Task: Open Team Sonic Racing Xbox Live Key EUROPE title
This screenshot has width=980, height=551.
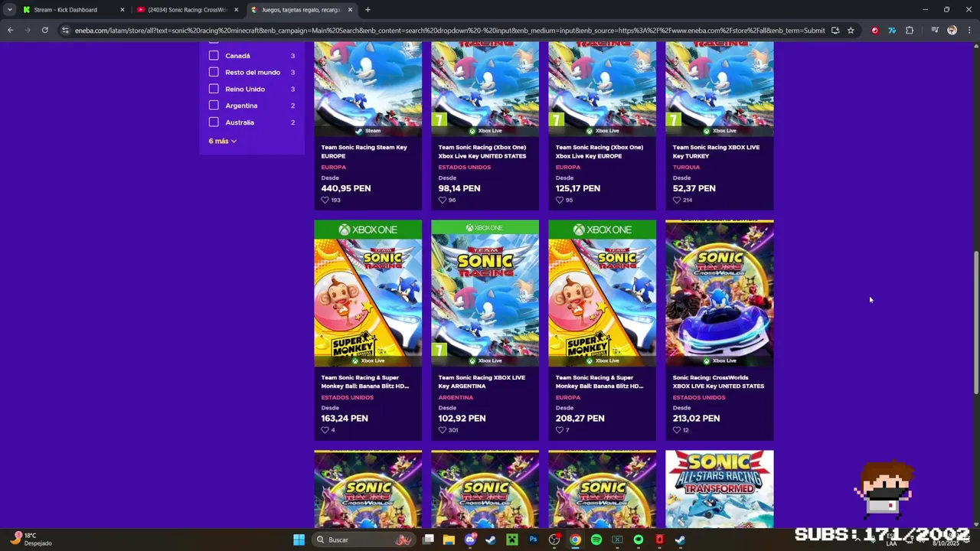Action: click(x=599, y=152)
